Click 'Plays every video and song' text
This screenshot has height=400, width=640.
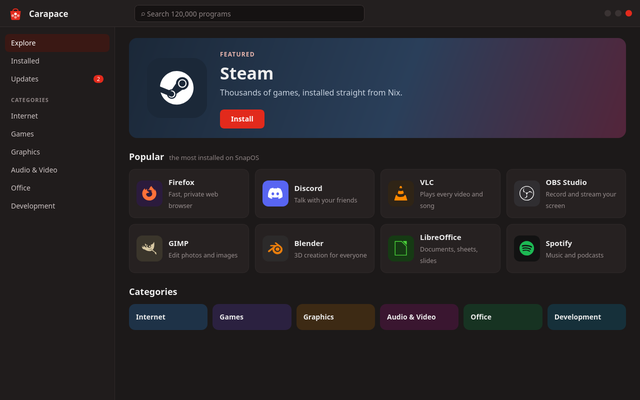[x=451, y=200]
